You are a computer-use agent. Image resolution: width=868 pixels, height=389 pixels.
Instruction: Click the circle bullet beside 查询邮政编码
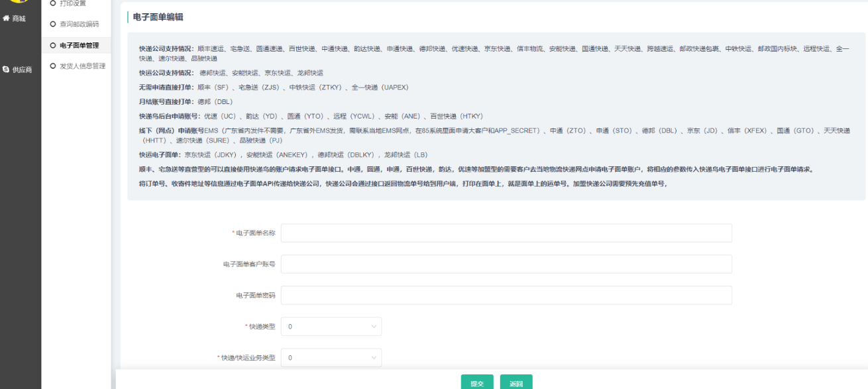click(52, 25)
